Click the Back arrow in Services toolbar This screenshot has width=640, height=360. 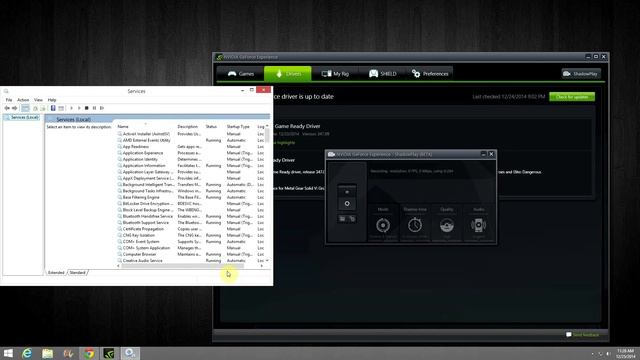(7, 108)
